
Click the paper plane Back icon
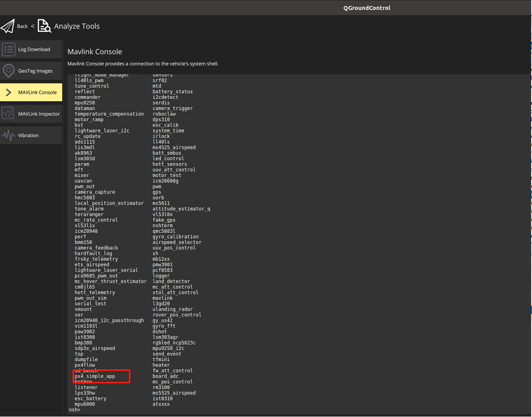click(8, 26)
